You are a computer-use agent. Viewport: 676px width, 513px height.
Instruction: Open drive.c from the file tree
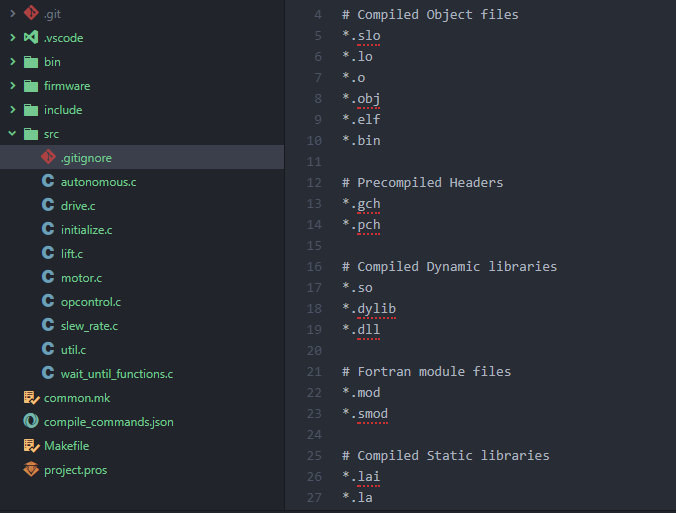(78, 206)
